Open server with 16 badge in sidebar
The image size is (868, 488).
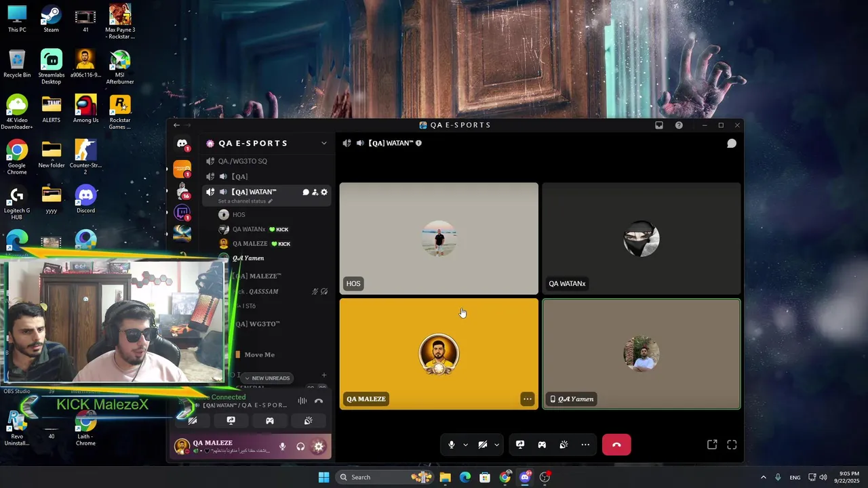pos(182,190)
